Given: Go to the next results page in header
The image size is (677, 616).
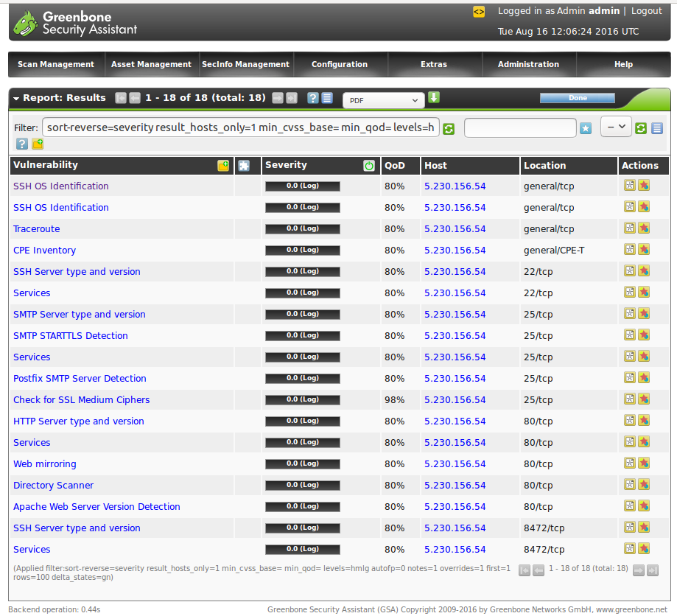Looking at the screenshot, I should click(278, 98).
